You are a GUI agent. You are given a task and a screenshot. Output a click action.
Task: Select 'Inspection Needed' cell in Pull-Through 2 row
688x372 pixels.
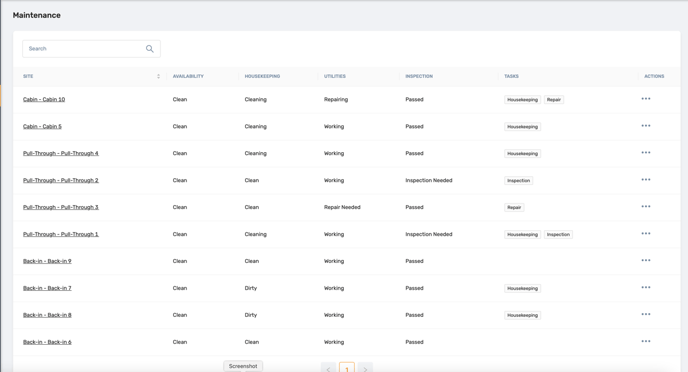[x=429, y=180]
